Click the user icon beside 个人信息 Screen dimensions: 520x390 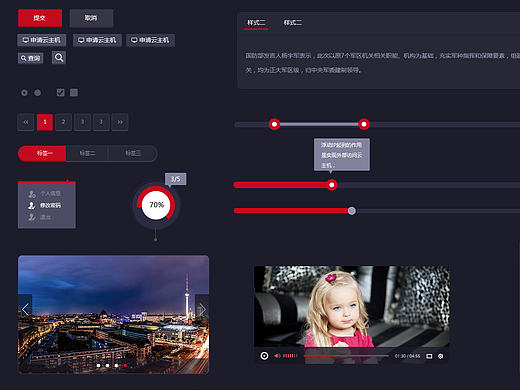click(32, 193)
